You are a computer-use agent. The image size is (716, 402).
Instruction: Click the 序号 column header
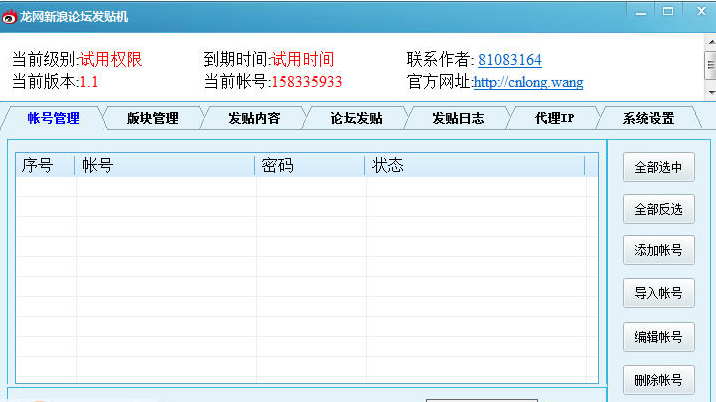[45, 165]
